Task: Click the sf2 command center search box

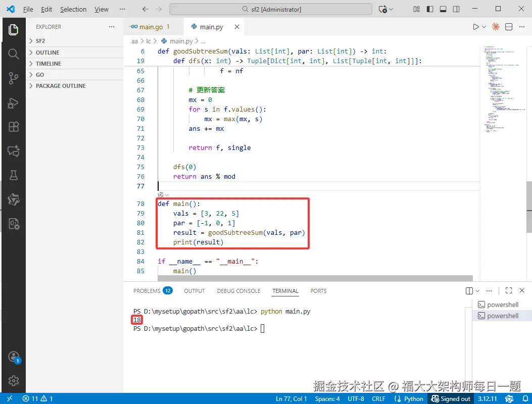Action: pyautogui.click(x=271, y=9)
